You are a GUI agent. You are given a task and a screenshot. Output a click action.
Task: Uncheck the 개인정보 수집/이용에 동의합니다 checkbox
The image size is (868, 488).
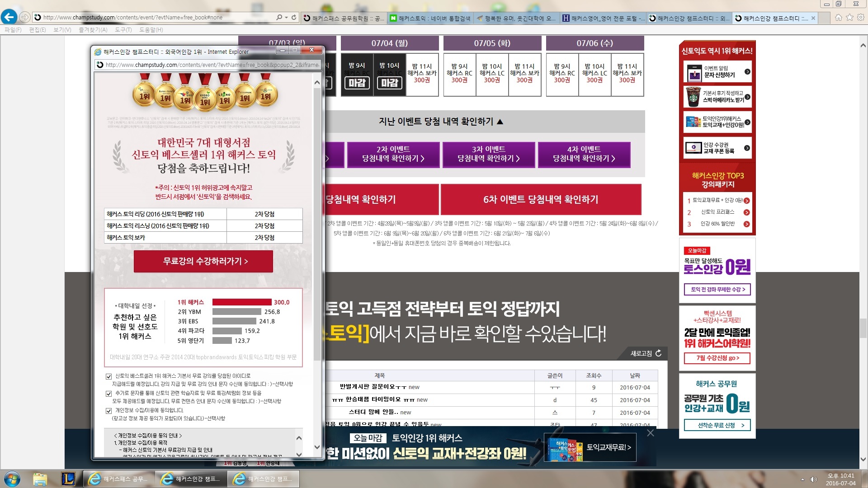108,411
